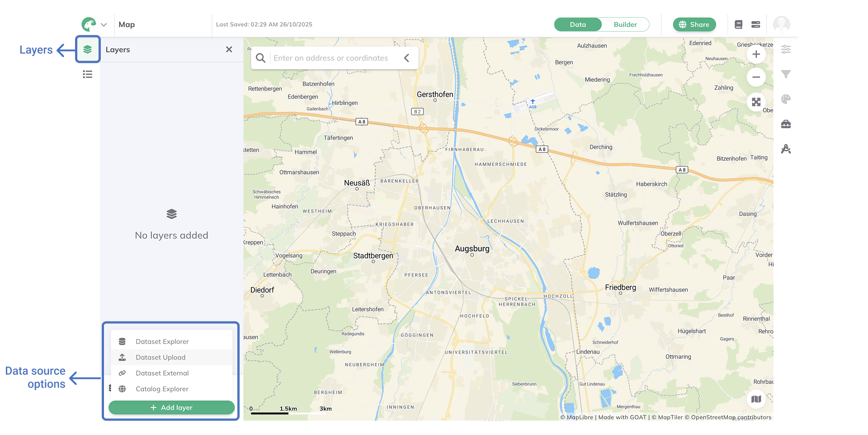Zoom in on the map
Image resolution: width=868 pixels, height=435 pixels.
click(x=756, y=55)
